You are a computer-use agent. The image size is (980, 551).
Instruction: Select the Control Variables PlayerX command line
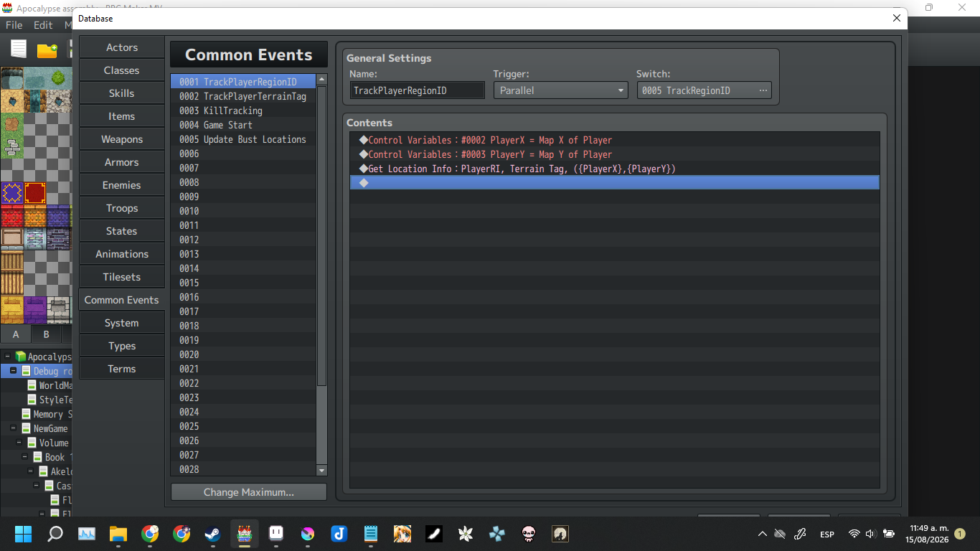tap(615, 140)
